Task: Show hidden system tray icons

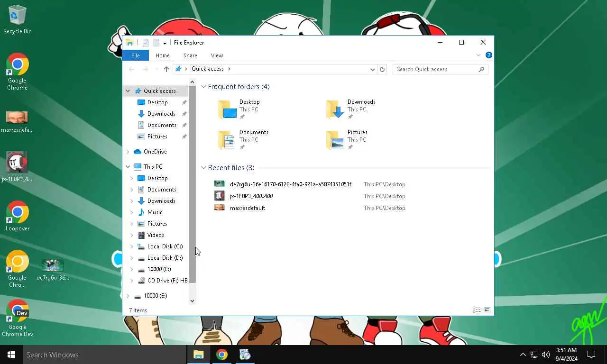Action: [523, 355]
